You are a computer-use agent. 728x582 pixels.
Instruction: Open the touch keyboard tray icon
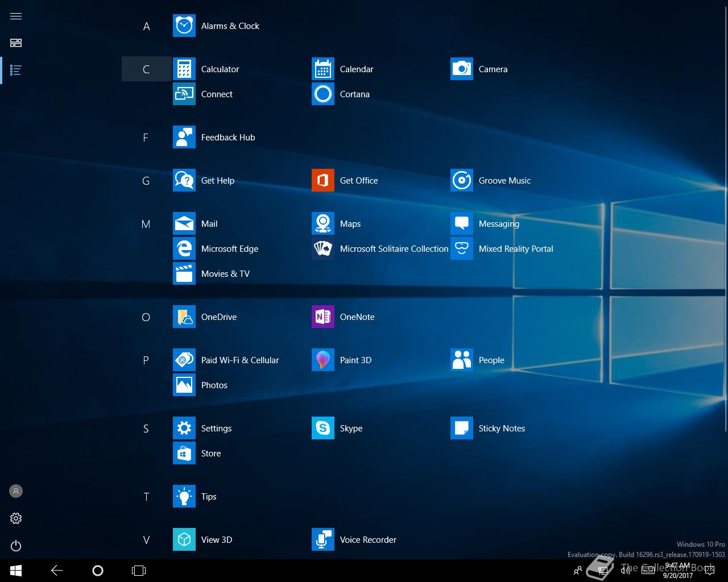click(648, 571)
